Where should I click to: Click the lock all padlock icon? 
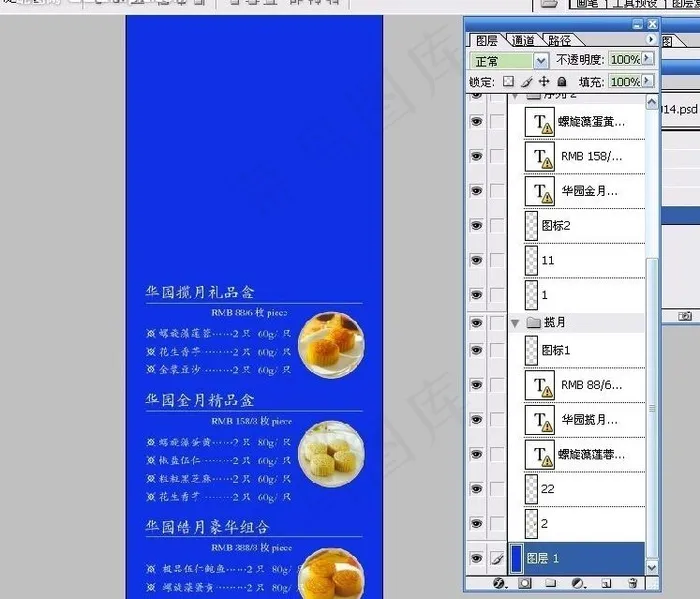[x=562, y=82]
